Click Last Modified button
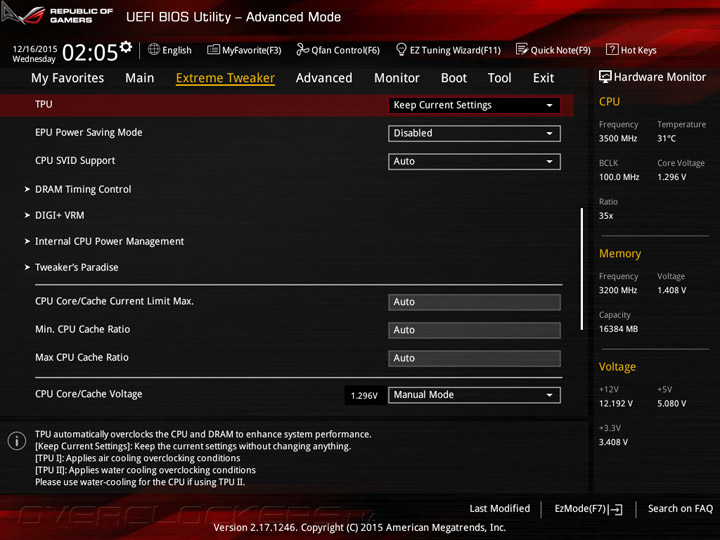 tap(500, 509)
